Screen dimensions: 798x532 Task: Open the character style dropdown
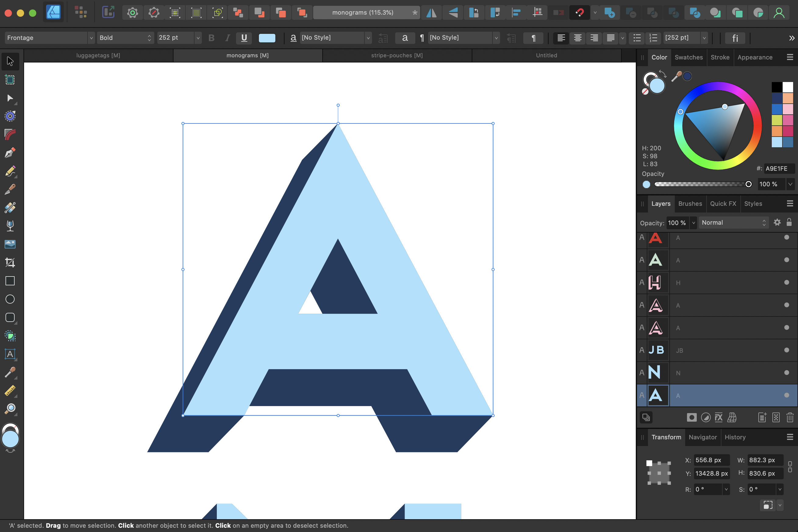pyautogui.click(x=368, y=38)
